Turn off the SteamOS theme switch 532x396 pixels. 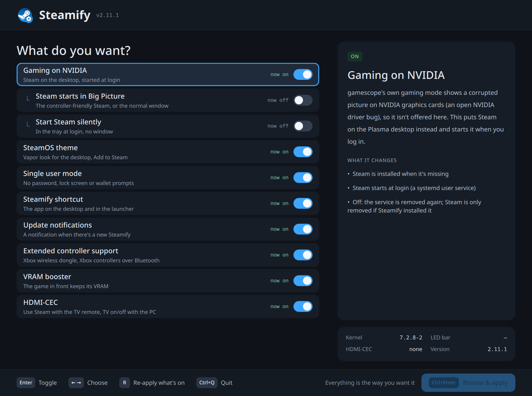coord(303,152)
